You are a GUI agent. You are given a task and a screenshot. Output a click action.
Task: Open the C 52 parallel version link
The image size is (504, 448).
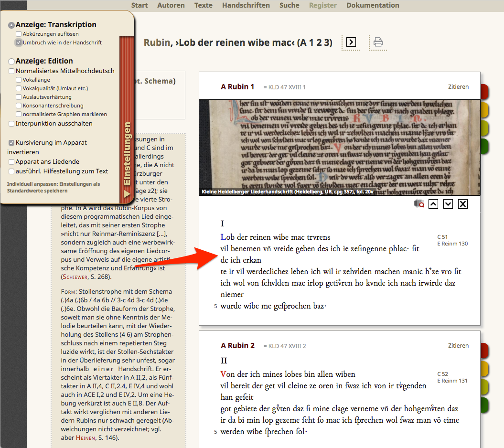click(x=442, y=374)
